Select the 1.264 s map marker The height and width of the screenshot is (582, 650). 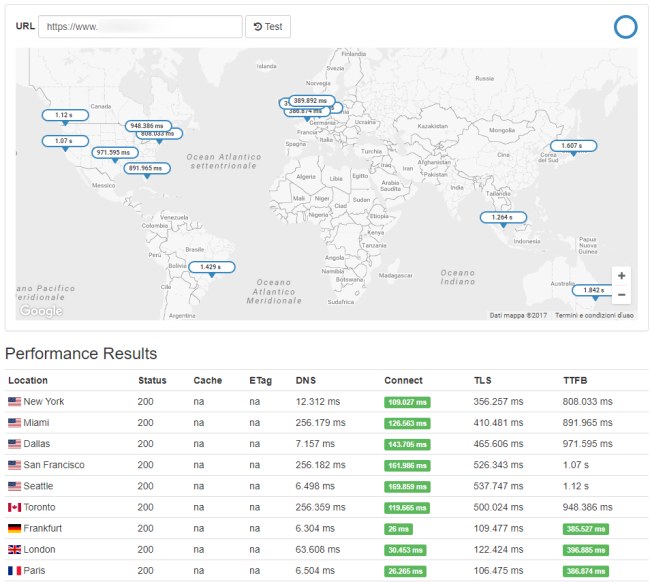point(502,217)
